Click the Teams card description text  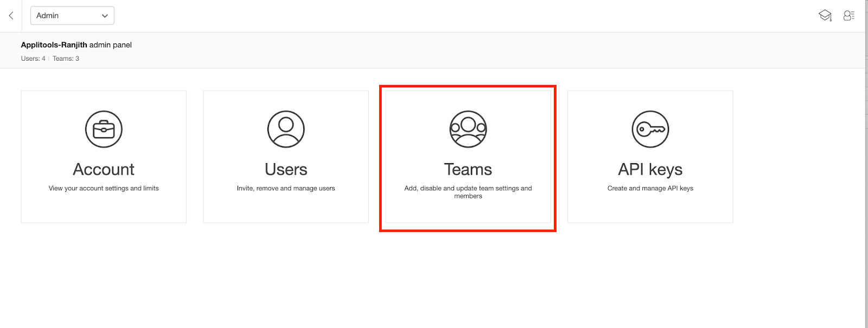[468, 192]
